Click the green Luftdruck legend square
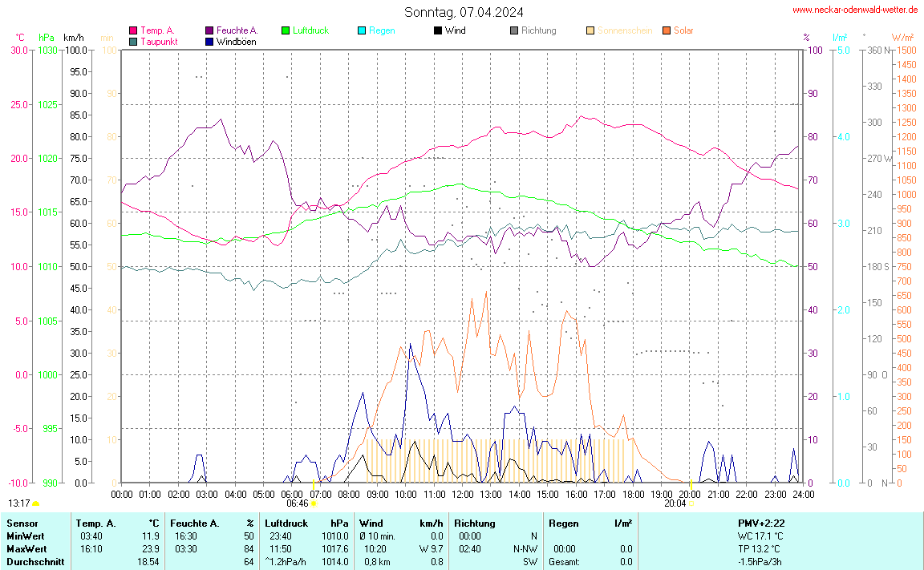Image resolution: width=924 pixels, height=570 pixels. [x=286, y=30]
